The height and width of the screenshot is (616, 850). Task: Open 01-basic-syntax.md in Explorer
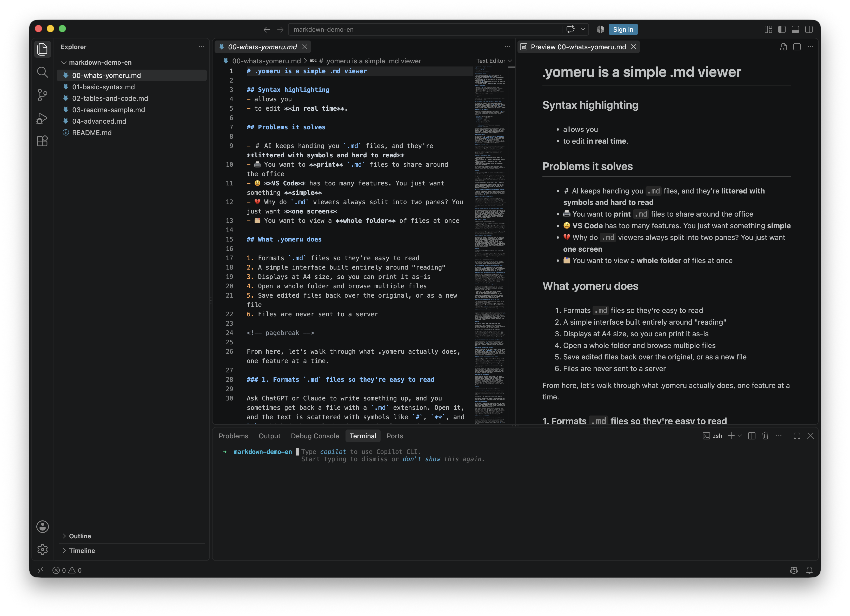pyautogui.click(x=131, y=87)
